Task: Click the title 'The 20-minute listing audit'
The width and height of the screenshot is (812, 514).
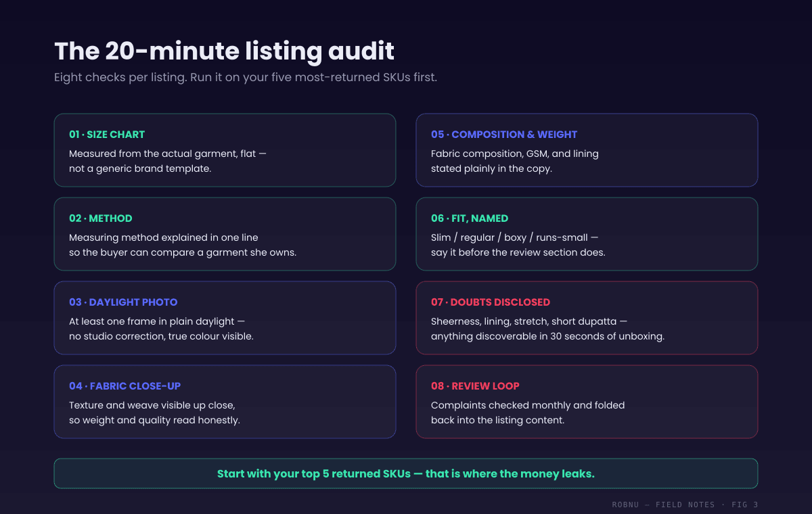Action: click(x=224, y=51)
